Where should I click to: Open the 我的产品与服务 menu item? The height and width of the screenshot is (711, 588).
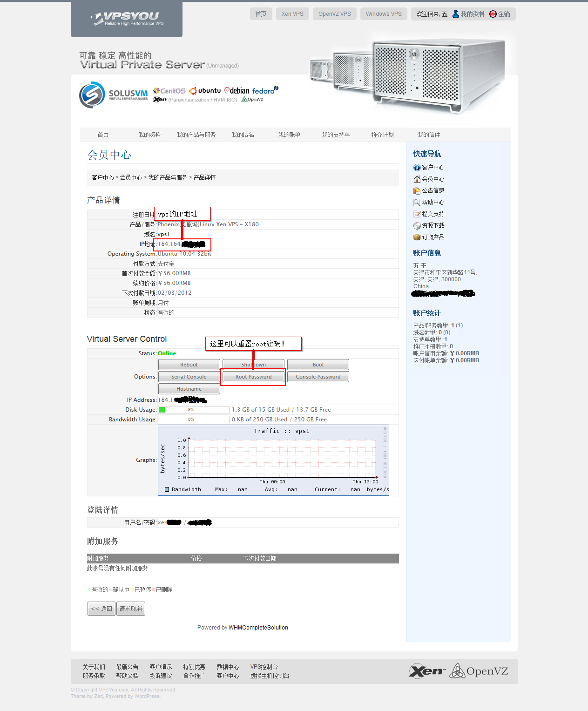[196, 135]
